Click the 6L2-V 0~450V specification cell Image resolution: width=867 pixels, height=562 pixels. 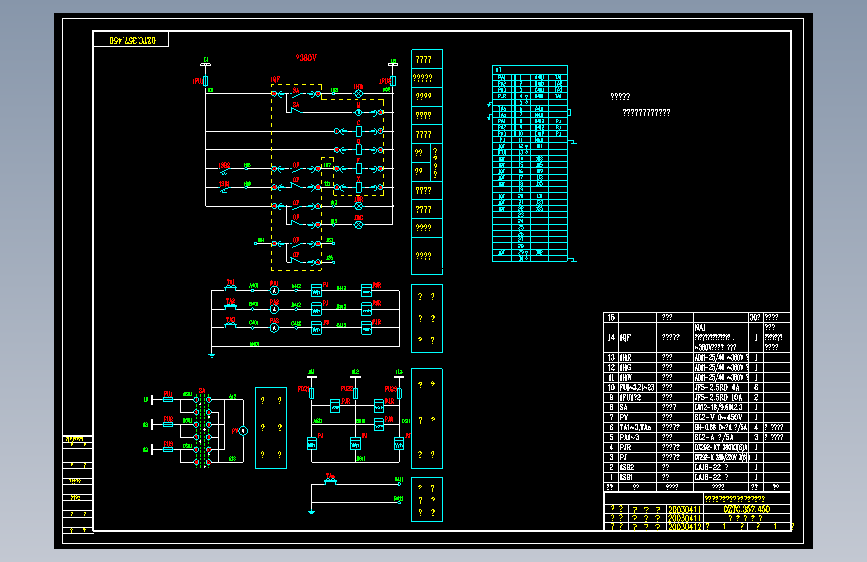(x=721, y=417)
